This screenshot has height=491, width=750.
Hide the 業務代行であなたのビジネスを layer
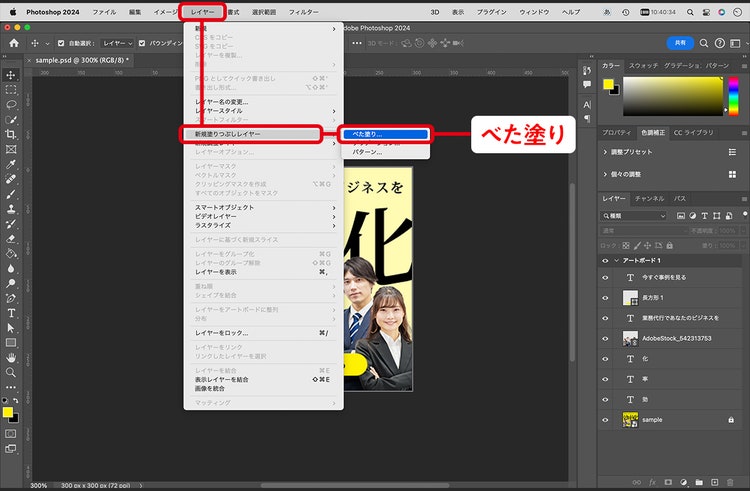[x=605, y=318]
